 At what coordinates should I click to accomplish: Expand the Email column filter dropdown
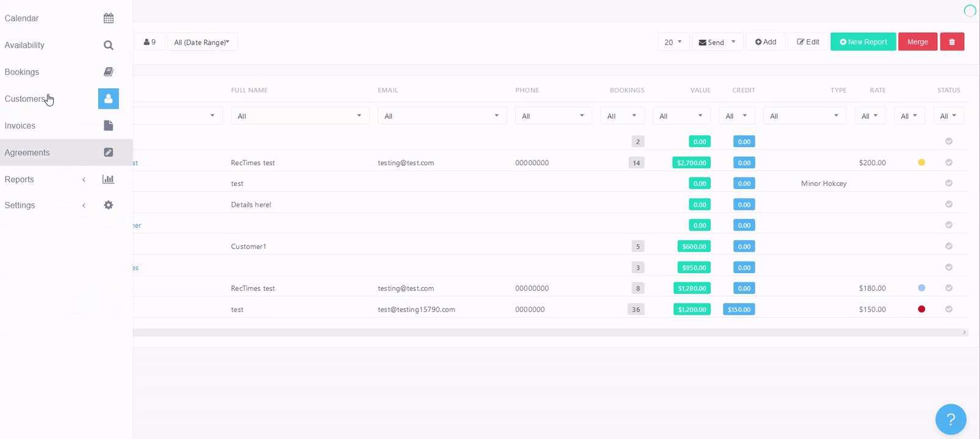442,116
